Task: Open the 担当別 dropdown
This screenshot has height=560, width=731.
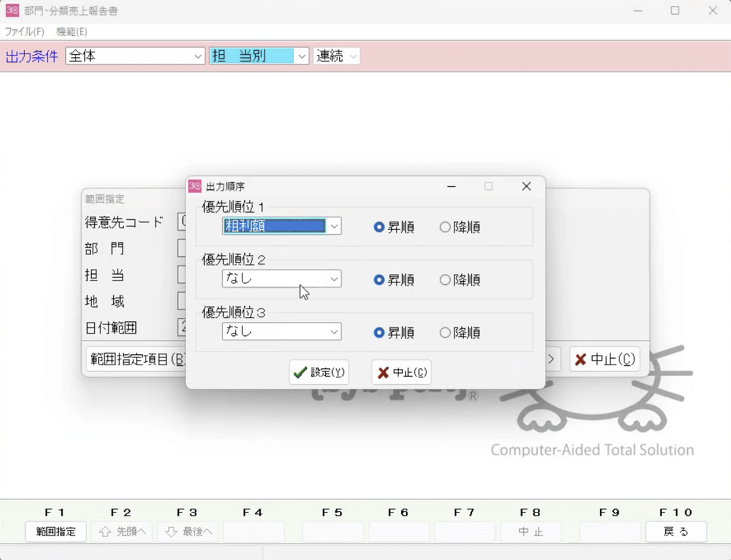Action: (302, 56)
